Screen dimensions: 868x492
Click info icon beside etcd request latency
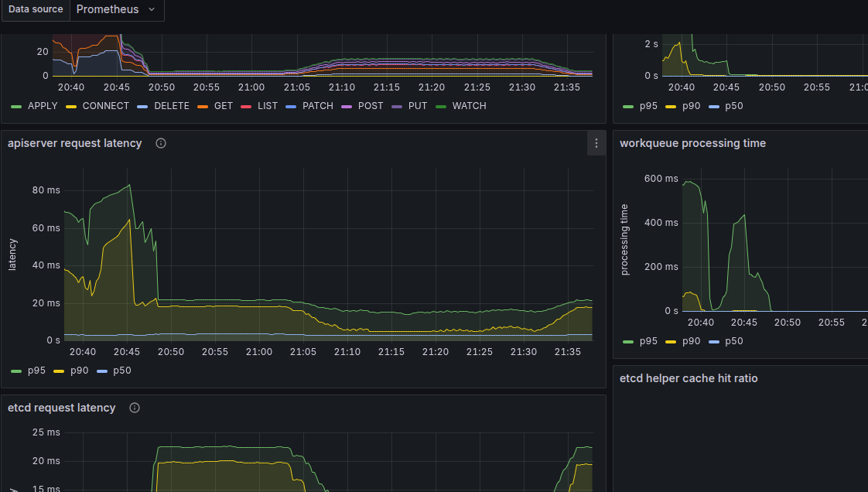135,408
